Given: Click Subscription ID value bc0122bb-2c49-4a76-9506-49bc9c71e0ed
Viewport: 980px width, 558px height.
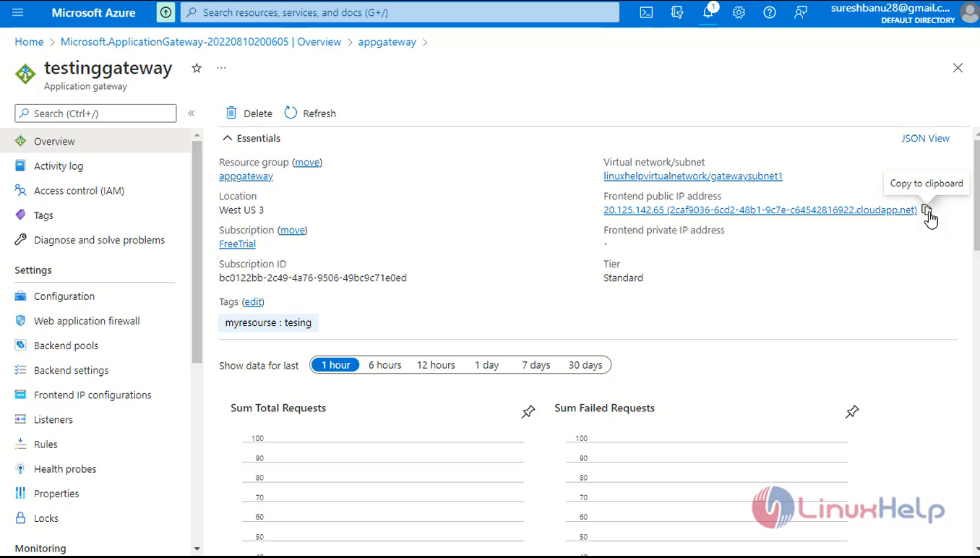Looking at the screenshot, I should [x=313, y=278].
